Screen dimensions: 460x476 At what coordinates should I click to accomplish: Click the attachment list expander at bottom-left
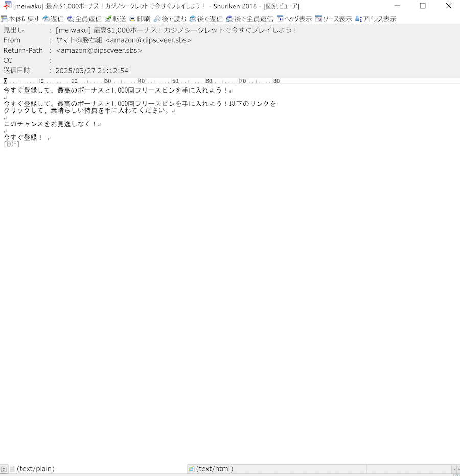[x=4, y=469]
